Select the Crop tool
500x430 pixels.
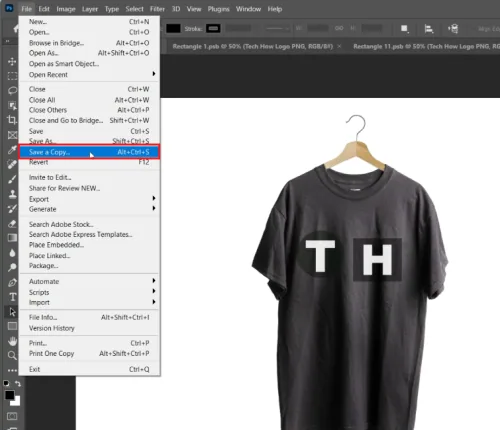click(12, 120)
